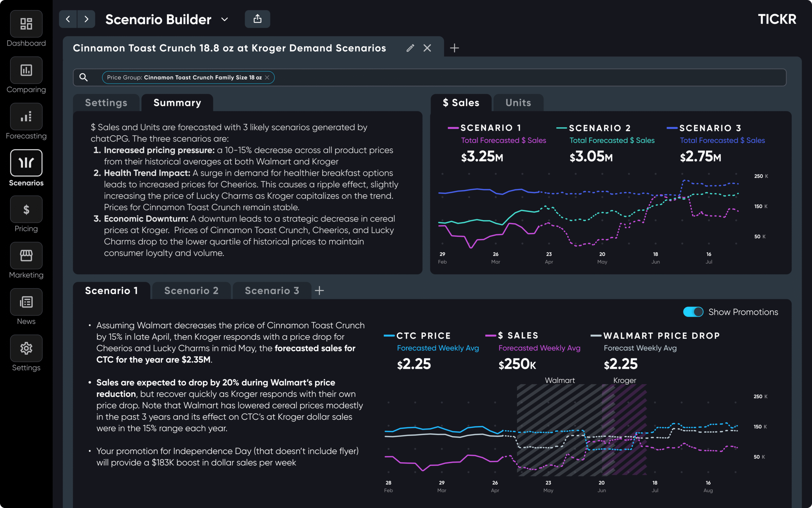Click the $2.75M Scenario 3 total

(701, 157)
